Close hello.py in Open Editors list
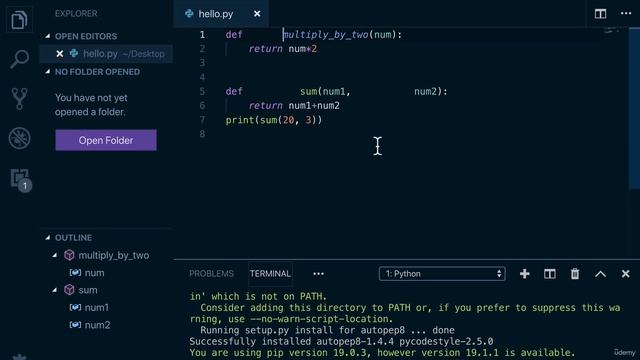The image size is (640, 360). coord(60,53)
